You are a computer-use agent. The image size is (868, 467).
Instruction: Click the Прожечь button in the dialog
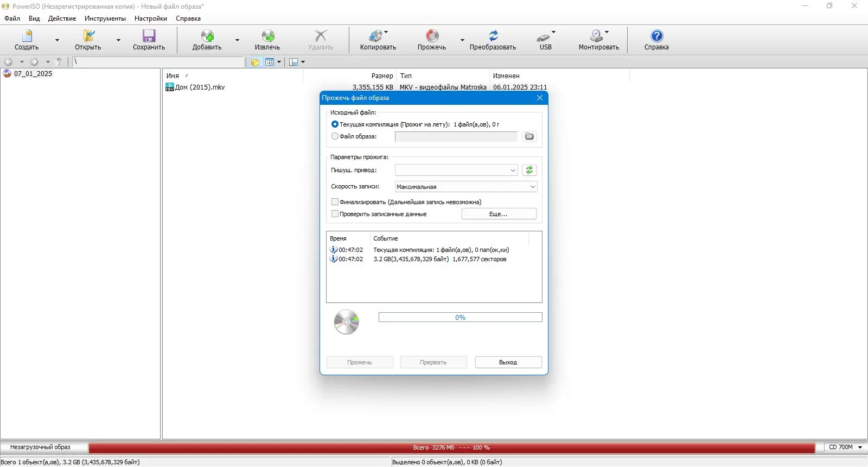pyautogui.click(x=360, y=362)
